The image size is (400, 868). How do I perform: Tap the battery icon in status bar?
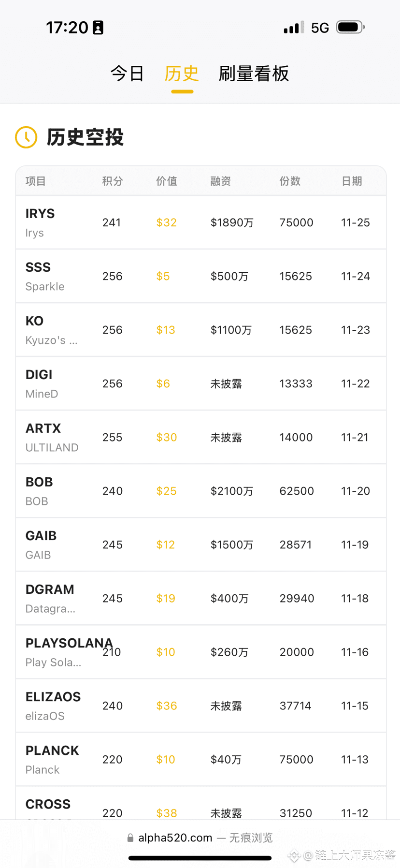pos(351,27)
